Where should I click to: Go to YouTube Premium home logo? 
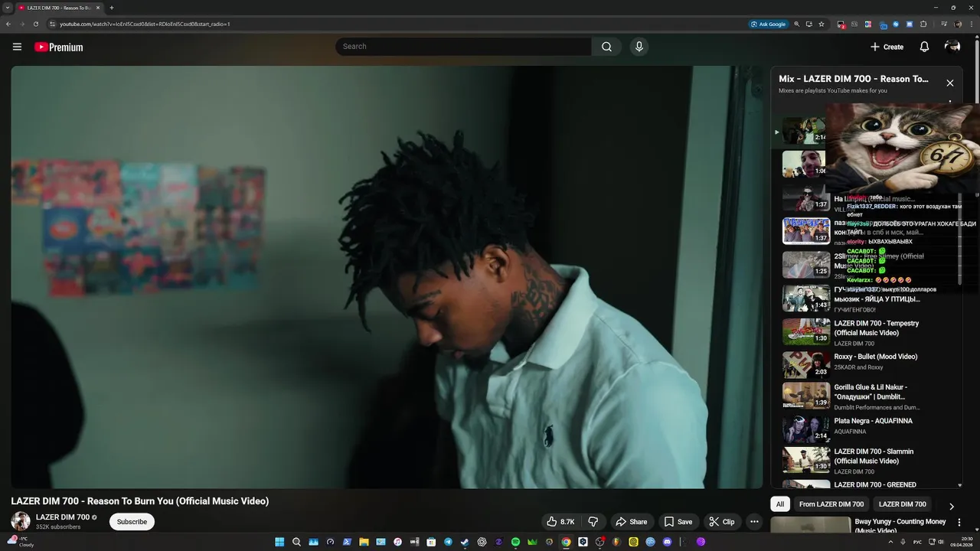pos(58,47)
